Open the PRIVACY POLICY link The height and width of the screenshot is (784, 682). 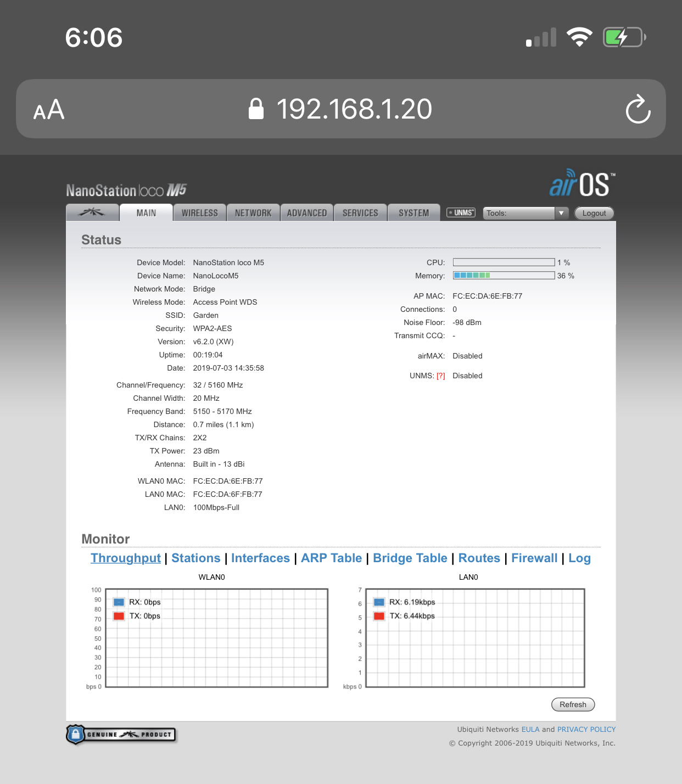586,730
